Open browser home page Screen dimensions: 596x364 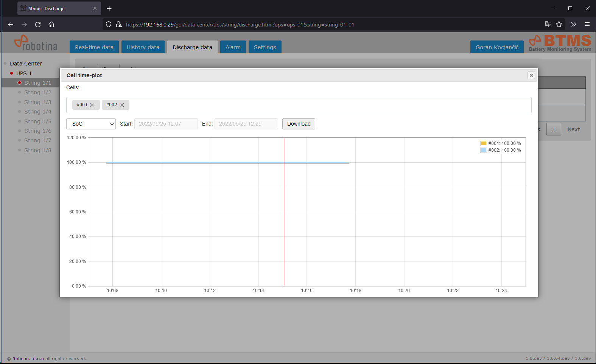[51, 25]
